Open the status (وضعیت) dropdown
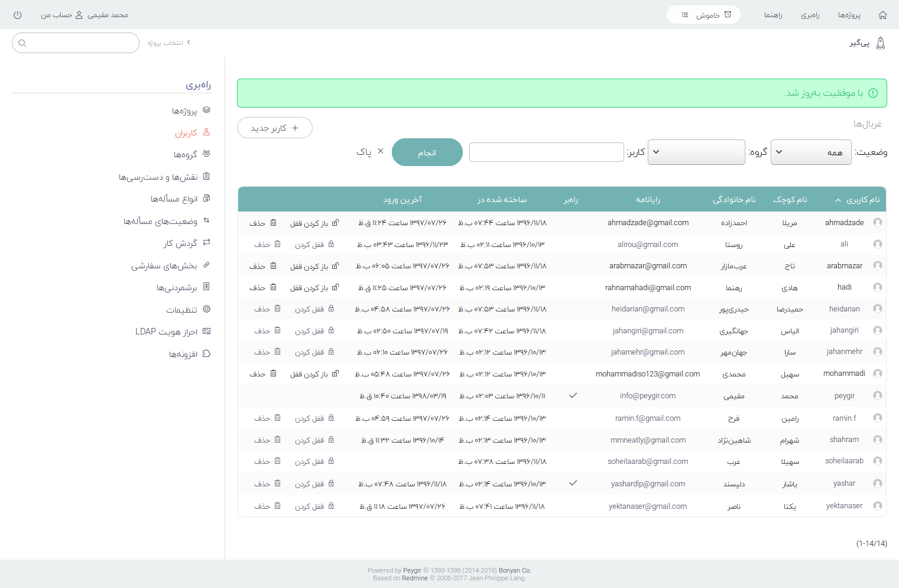Image resolution: width=899 pixels, height=588 pixels. [811, 152]
